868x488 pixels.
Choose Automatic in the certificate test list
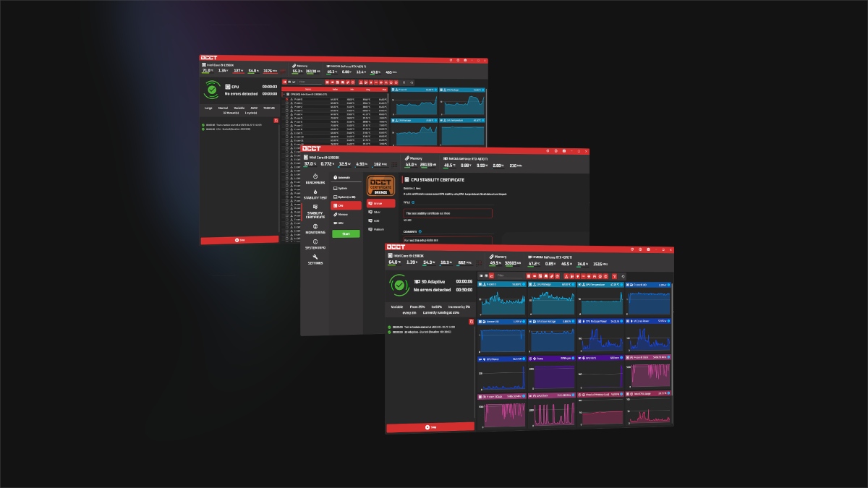click(x=346, y=178)
